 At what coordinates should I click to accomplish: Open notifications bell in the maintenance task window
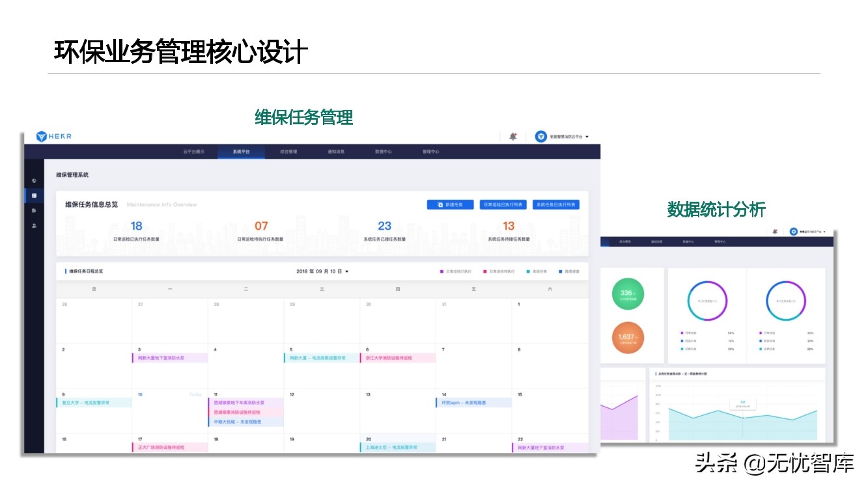513,137
